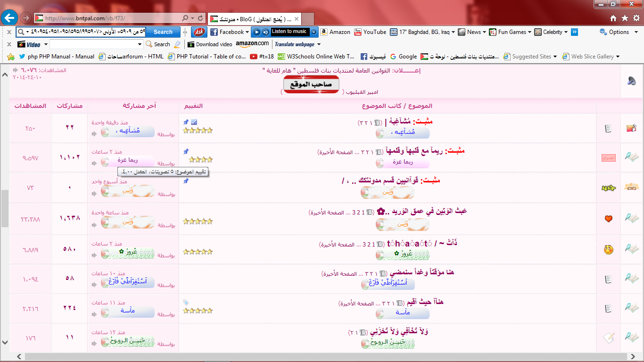The image size is (644, 362).
Task: Click the صاحب الموقع banner button
Action: tap(311, 84)
